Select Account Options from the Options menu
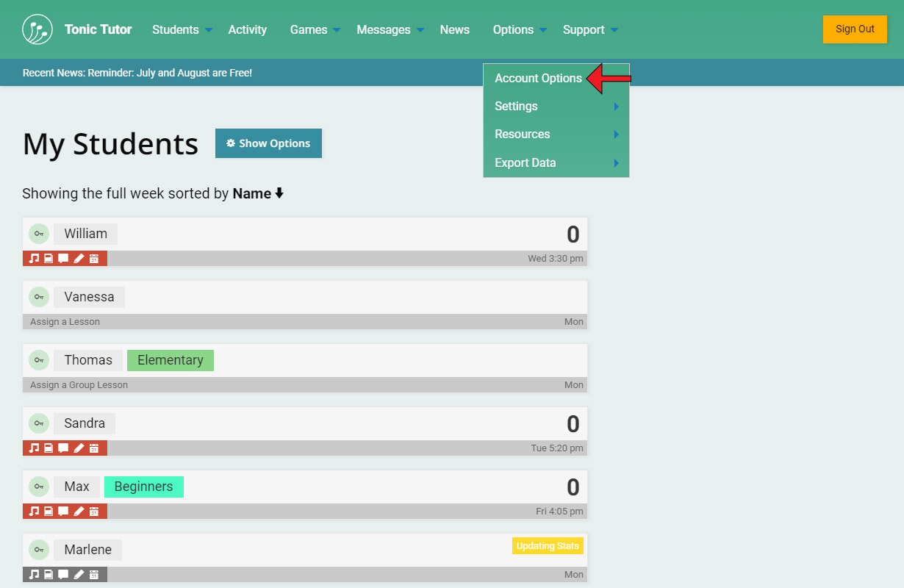The width and height of the screenshot is (904, 588). pyautogui.click(x=538, y=79)
